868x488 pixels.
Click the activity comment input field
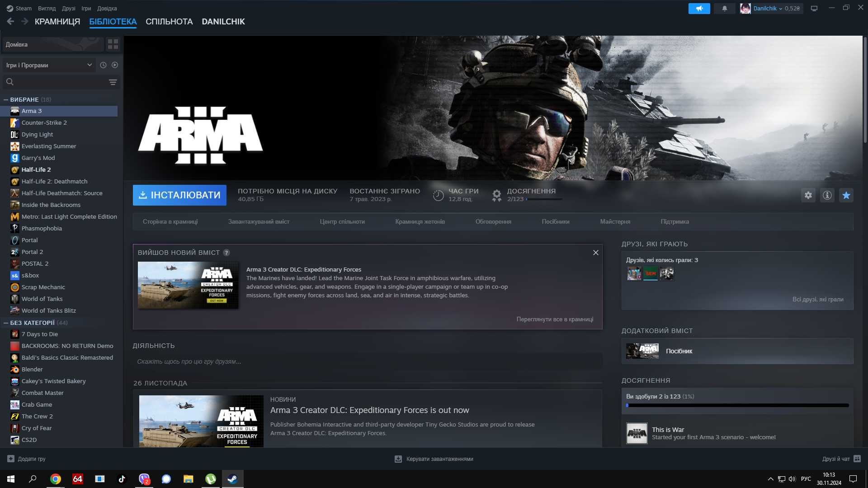point(368,361)
